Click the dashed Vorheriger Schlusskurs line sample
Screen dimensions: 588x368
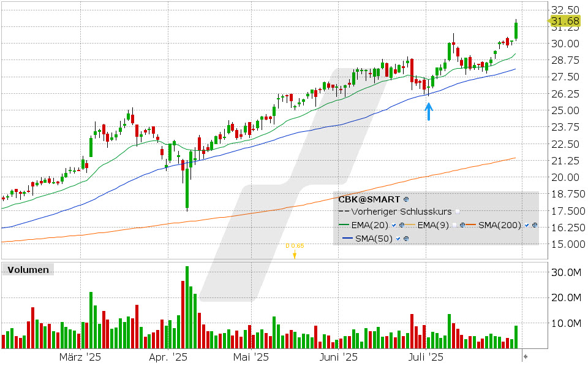point(344,212)
